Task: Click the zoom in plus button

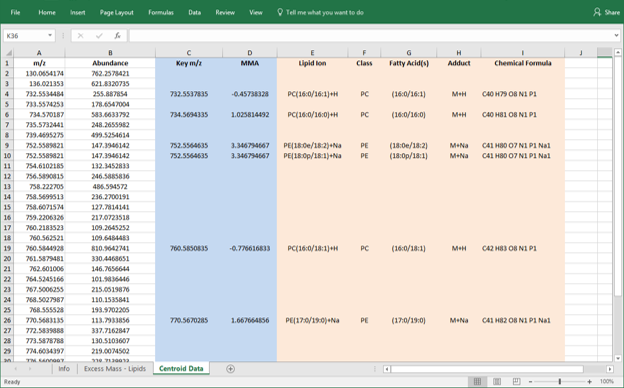Action: 589,382
